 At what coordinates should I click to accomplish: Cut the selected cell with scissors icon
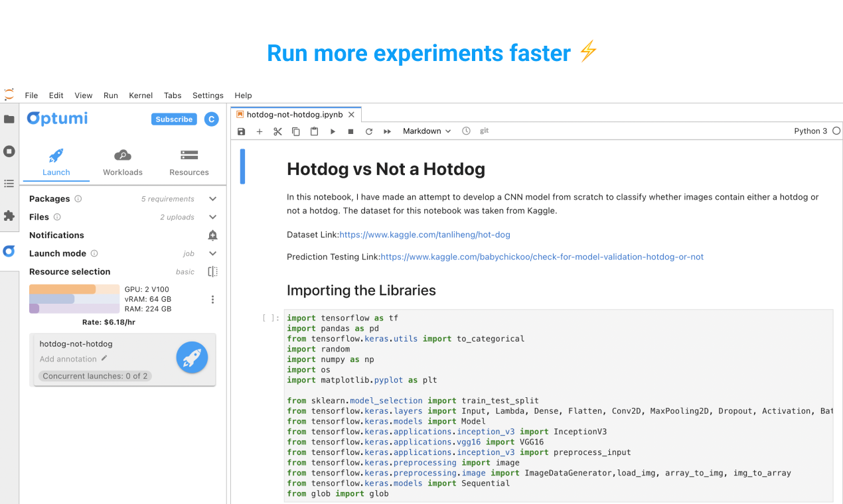(277, 131)
